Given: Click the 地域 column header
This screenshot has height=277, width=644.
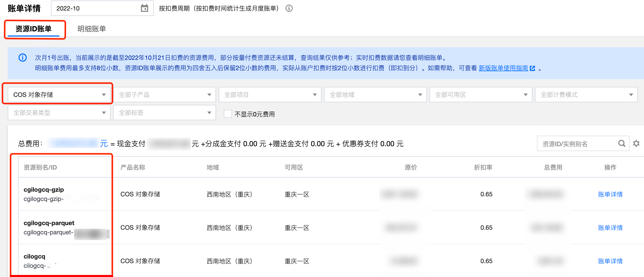Looking at the screenshot, I should [x=213, y=168].
